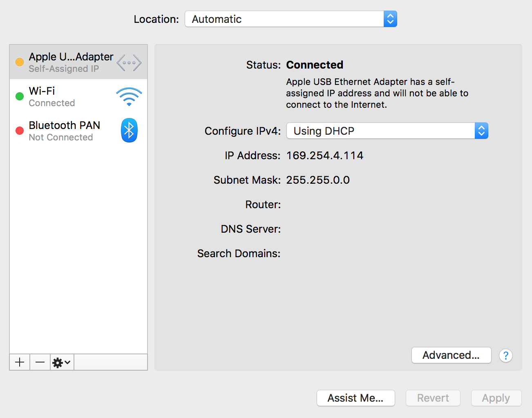
Task: Click the Self-Assigned IP label
Action: tap(64, 69)
